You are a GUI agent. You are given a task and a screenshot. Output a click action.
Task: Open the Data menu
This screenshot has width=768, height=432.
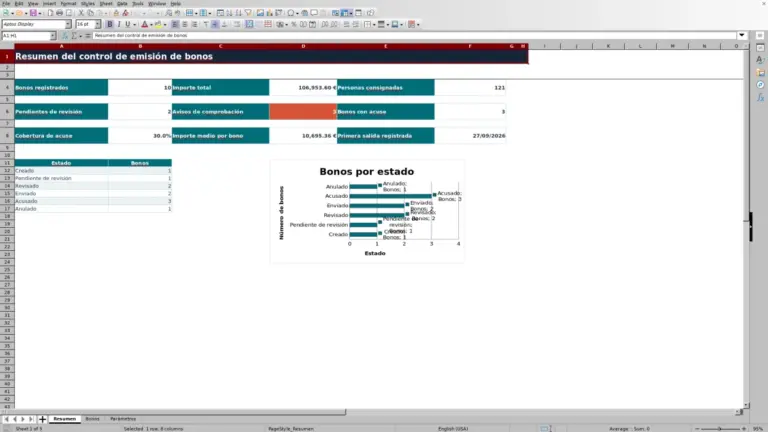(x=122, y=3)
